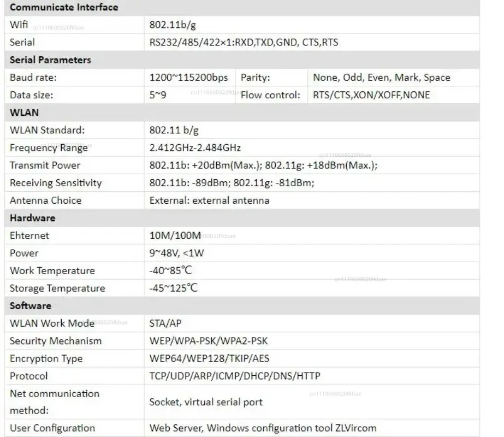The height and width of the screenshot is (437, 504).
Task: Select the 'Storage Temperature' label
Action: (x=57, y=288)
